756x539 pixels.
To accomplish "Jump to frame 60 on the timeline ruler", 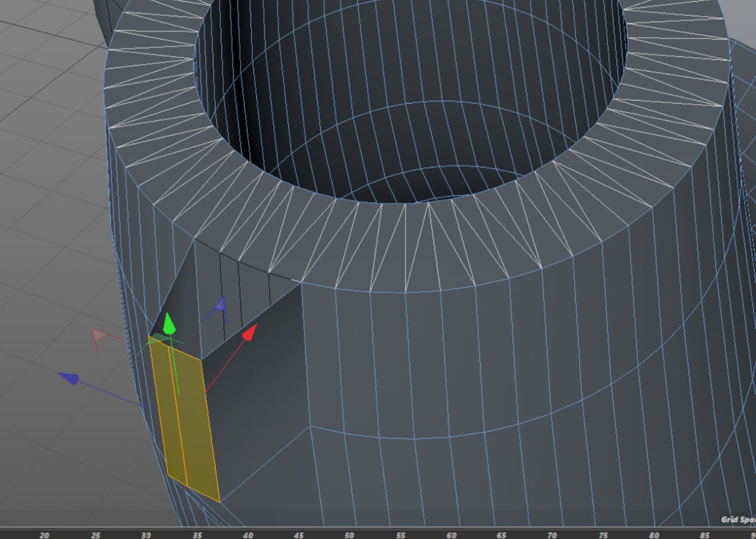I will click(451, 535).
